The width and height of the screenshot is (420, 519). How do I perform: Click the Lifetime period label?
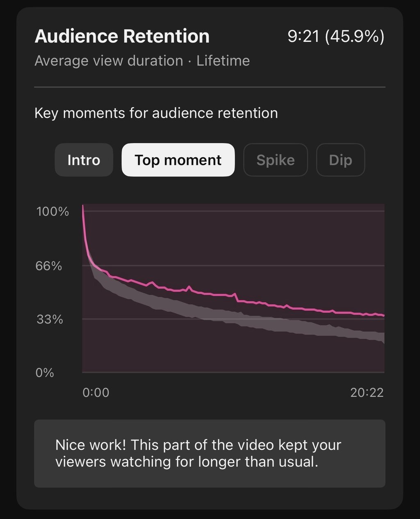(x=223, y=61)
